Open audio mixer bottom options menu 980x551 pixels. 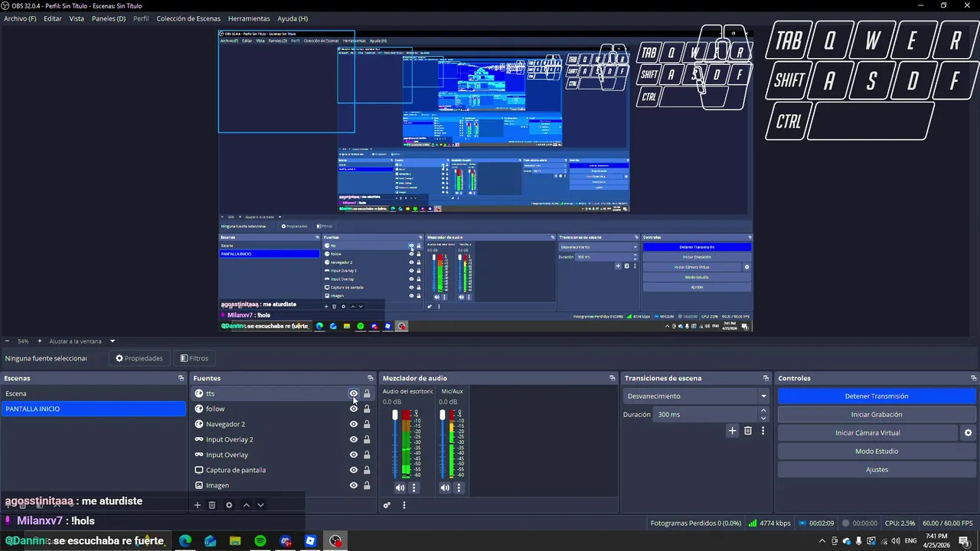click(404, 505)
